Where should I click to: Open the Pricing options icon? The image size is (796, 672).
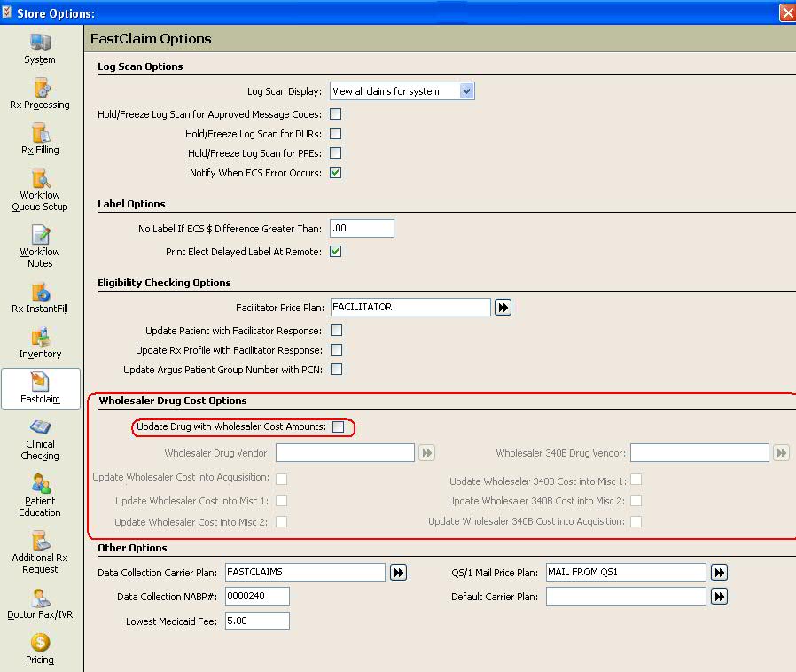[40, 642]
